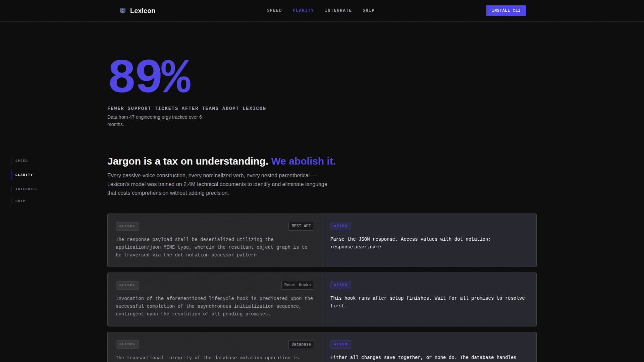The image size is (644, 362).
Task: Click "Either all changes save together" text
Action: click(423, 358)
